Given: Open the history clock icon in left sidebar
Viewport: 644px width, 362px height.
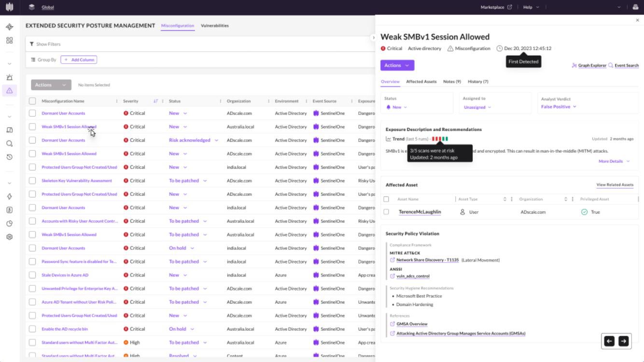Looking at the screenshot, I should pos(10,157).
